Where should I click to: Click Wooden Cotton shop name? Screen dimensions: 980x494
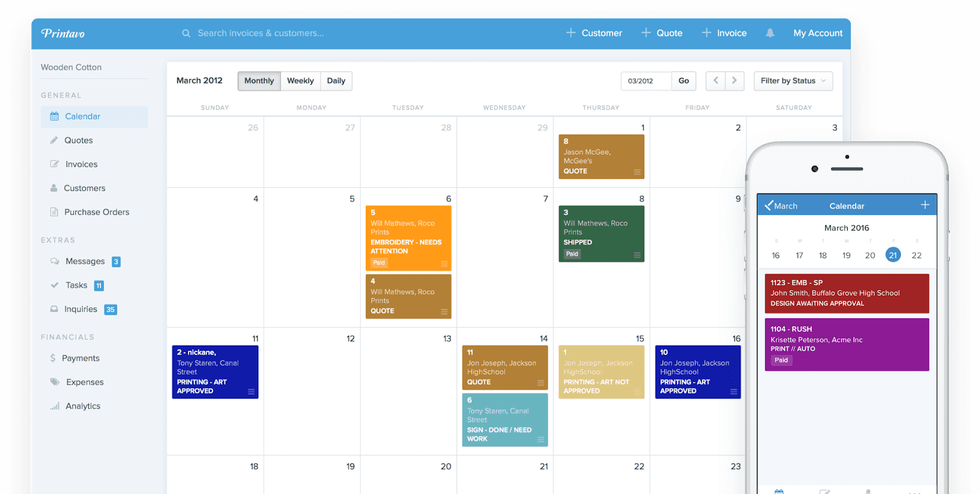tap(71, 67)
